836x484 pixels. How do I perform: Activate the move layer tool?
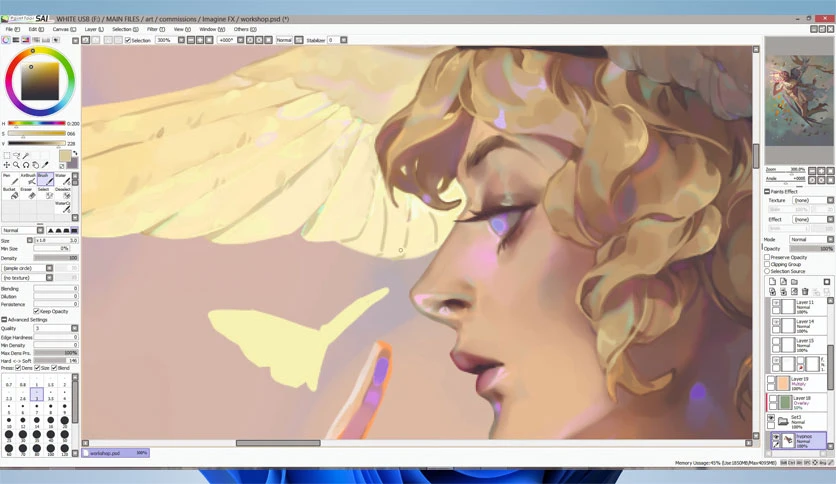click(x=6, y=165)
